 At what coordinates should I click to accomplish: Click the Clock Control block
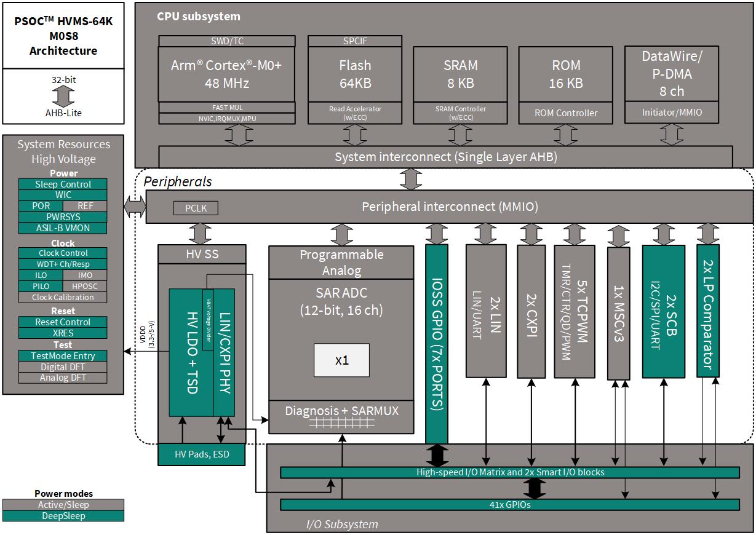point(63,253)
